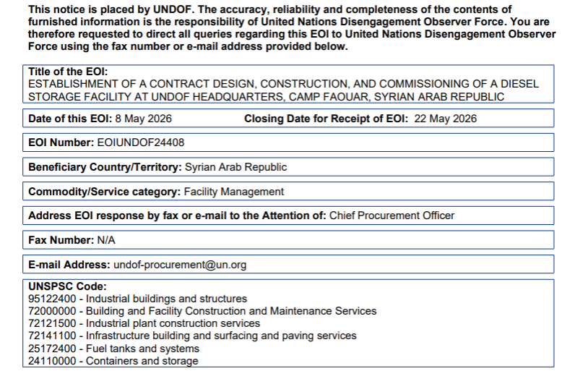Click the EOI number 'EOIUNDOF24408'
The height and width of the screenshot is (392, 588).
(141, 142)
